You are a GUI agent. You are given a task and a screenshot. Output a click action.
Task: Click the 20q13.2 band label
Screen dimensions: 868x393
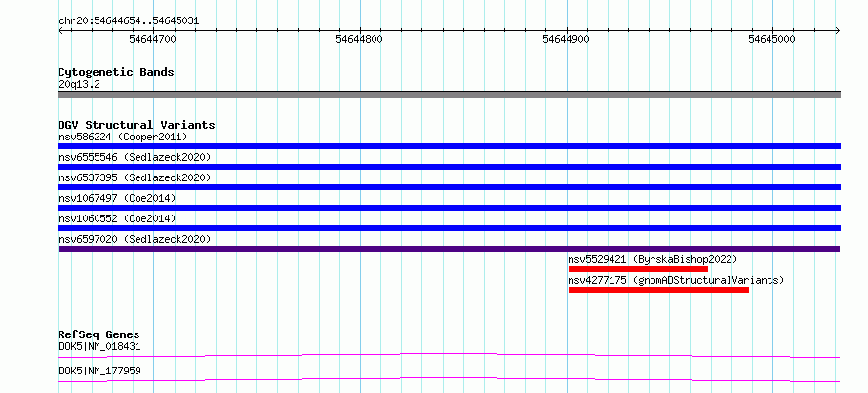pyautogui.click(x=79, y=85)
